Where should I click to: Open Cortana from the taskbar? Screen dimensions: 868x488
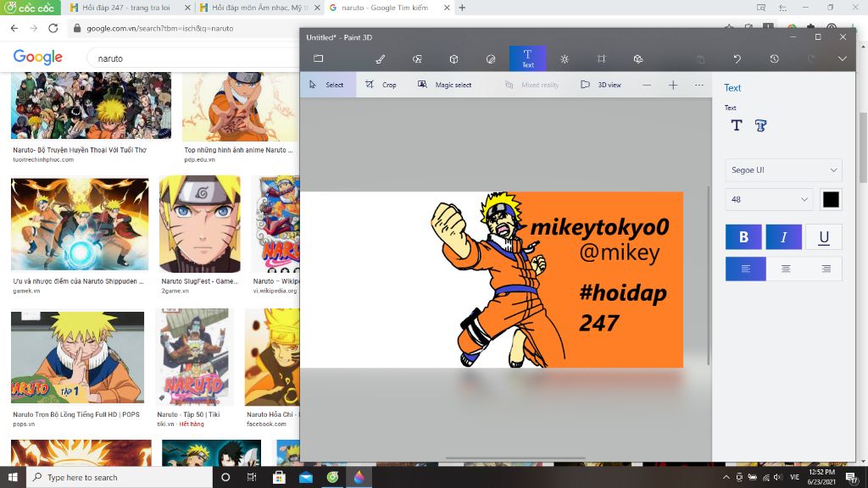[x=225, y=477]
